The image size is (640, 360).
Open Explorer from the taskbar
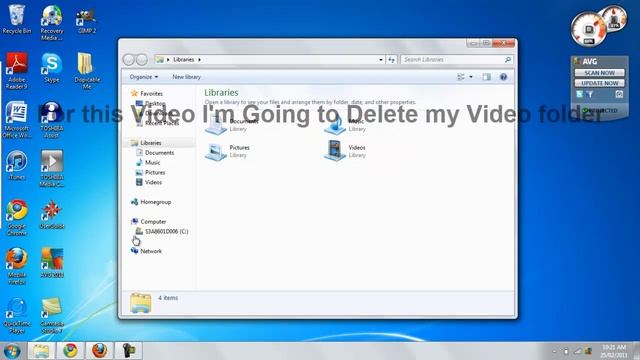point(41,351)
